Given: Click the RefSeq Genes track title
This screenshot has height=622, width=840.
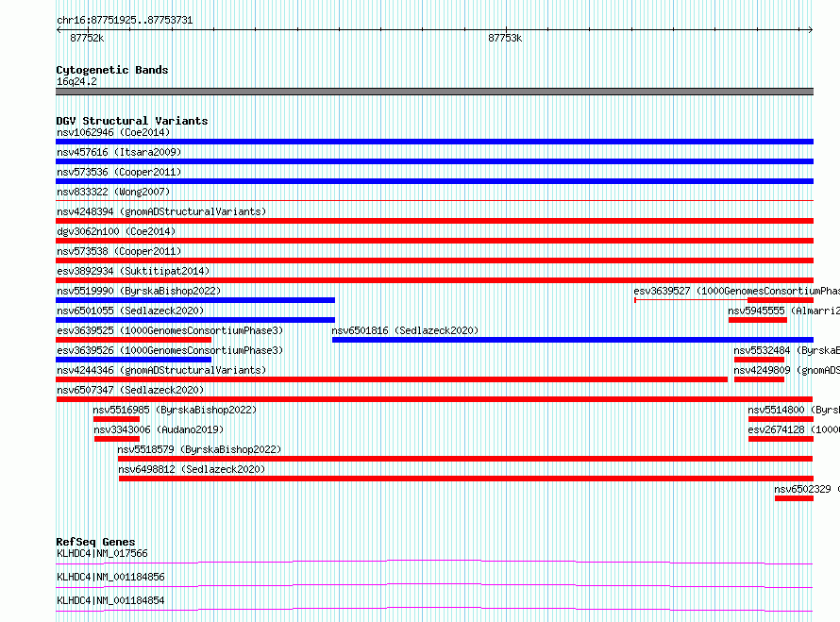Looking at the screenshot, I should click(95, 542).
